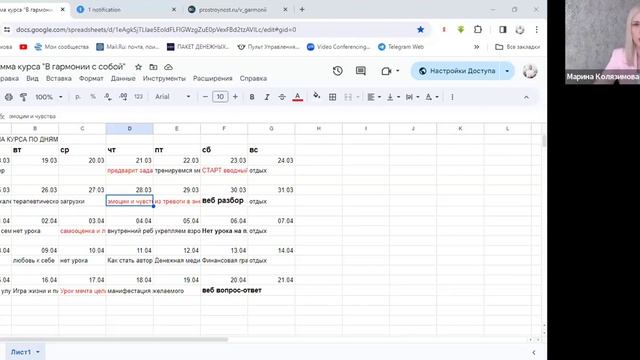Open the Формат menu
640x360 pixels.
[91, 78]
